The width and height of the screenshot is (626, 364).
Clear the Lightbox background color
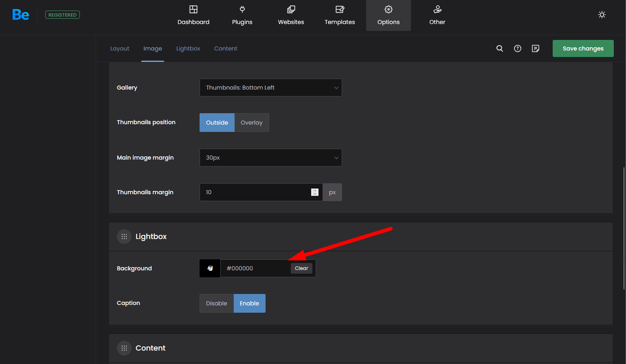(301, 268)
